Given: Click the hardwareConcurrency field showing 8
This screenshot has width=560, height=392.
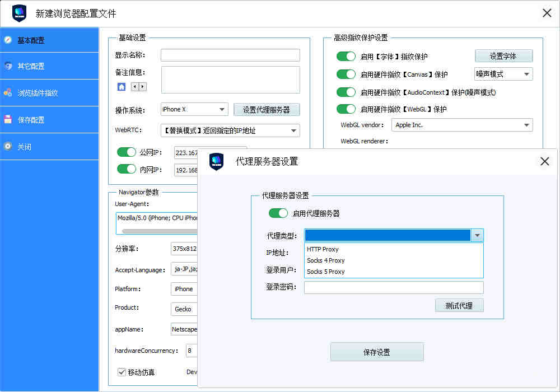Looking at the screenshot, I should [x=192, y=351].
